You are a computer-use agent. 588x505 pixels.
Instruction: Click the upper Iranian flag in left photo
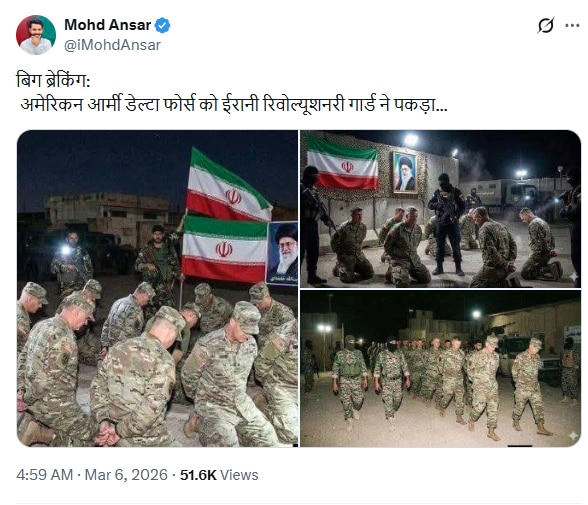tap(228, 184)
